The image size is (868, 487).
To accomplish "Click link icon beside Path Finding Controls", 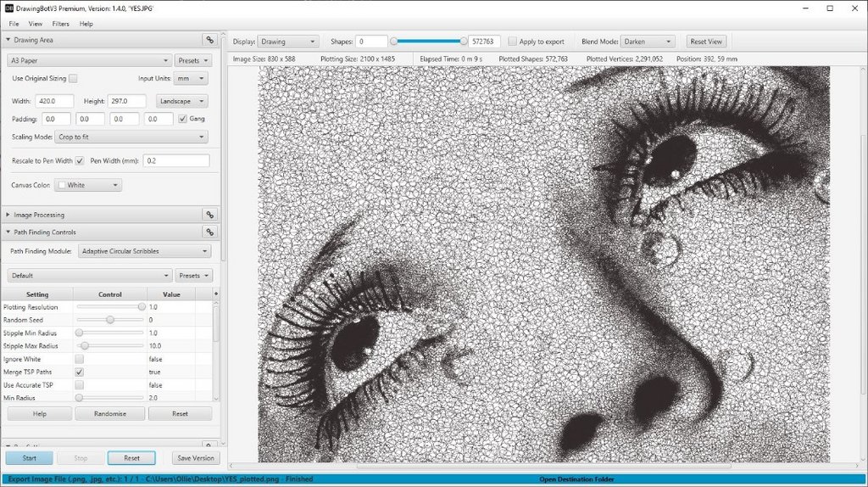I will (x=210, y=232).
